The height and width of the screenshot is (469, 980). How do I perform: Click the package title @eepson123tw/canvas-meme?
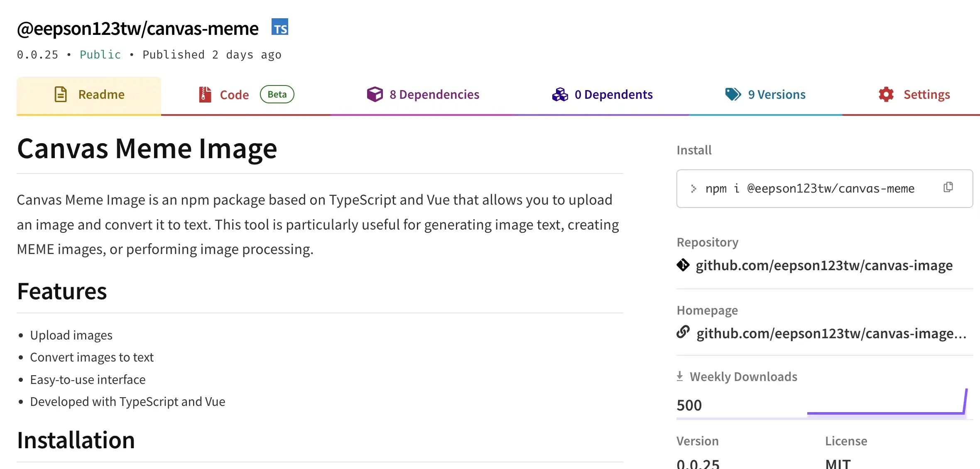coord(137,29)
